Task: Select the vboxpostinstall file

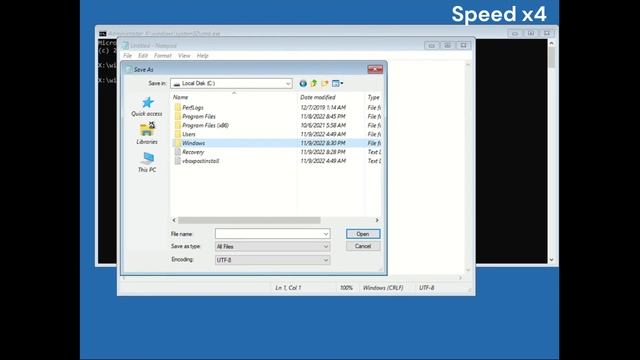Action: point(200,161)
